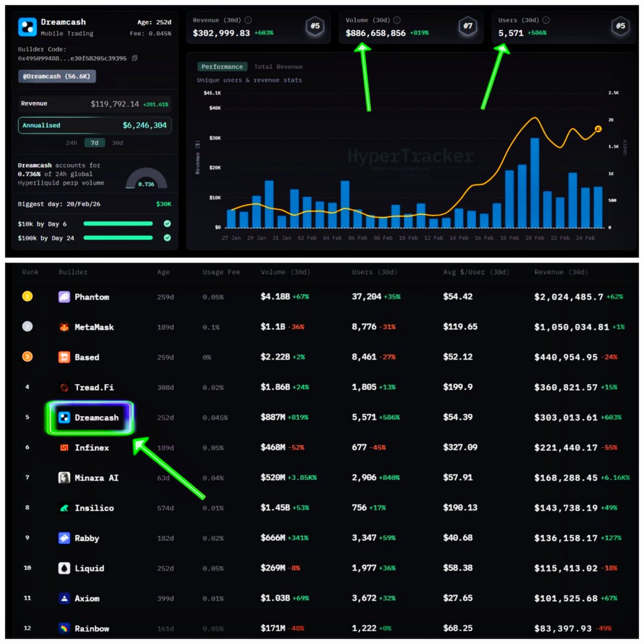Switch to the Performance chart tab

[222, 67]
